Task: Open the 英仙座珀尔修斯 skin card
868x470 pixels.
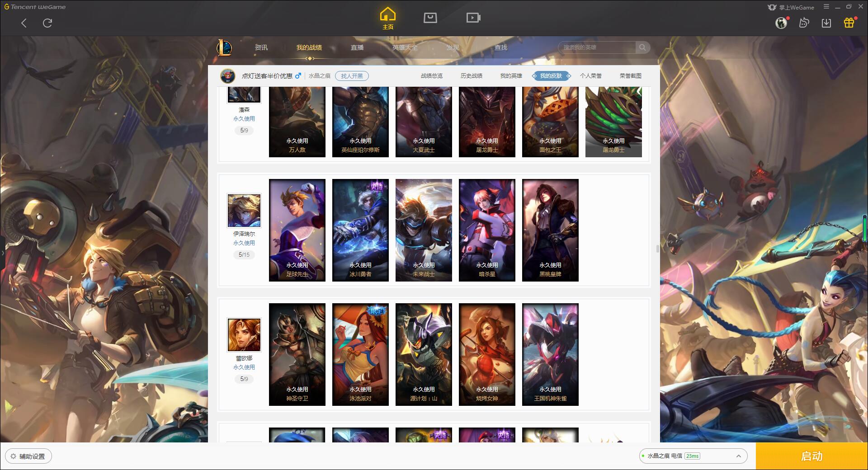Action: (360, 122)
